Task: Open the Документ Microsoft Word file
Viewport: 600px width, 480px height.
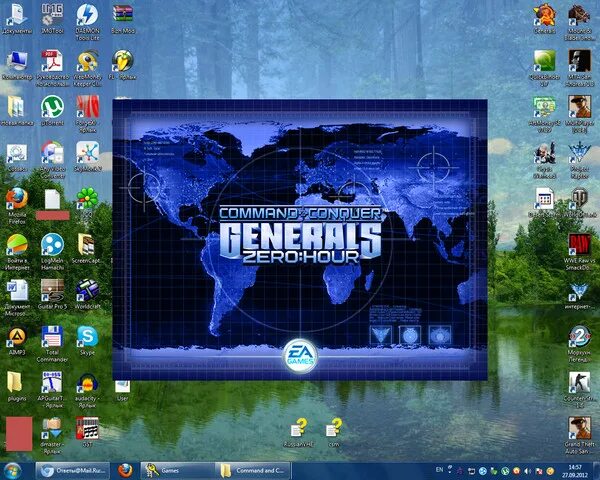Action: coord(17,292)
